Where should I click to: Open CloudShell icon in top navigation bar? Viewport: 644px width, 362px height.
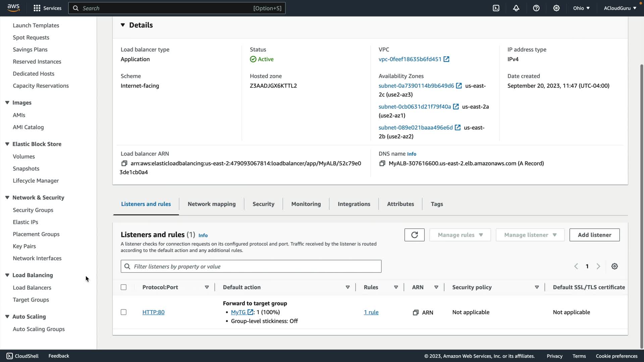tap(496, 8)
